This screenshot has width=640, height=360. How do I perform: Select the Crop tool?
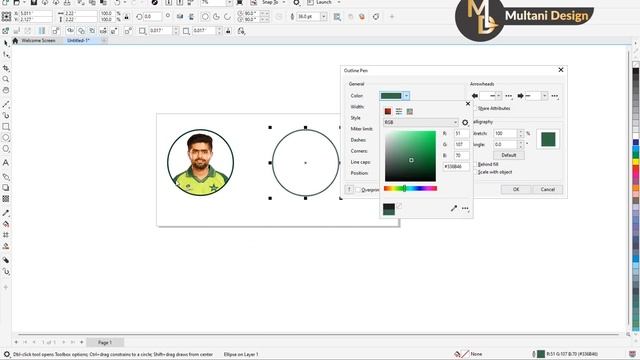(x=6, y=68)
